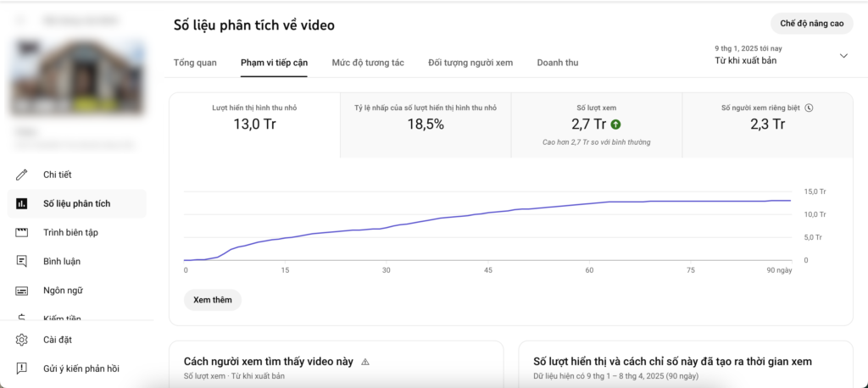Open the Trình biên tập film icon
868x388 pixels.
click(x=23, y=232)
